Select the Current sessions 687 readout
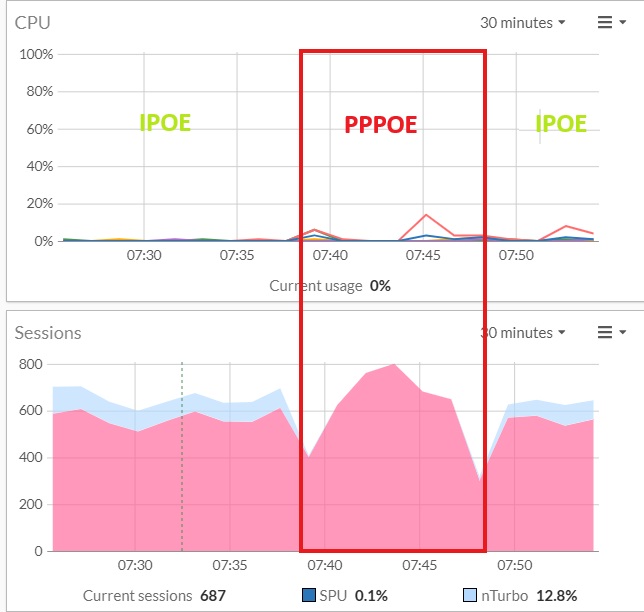The height and width of the screenshot is (612, 644). click(154, 595)
